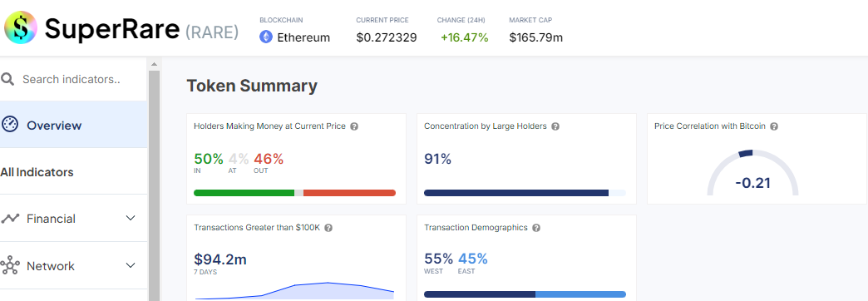Expand the Financial indicators section
868x301 pixels.
click(131, 218)
